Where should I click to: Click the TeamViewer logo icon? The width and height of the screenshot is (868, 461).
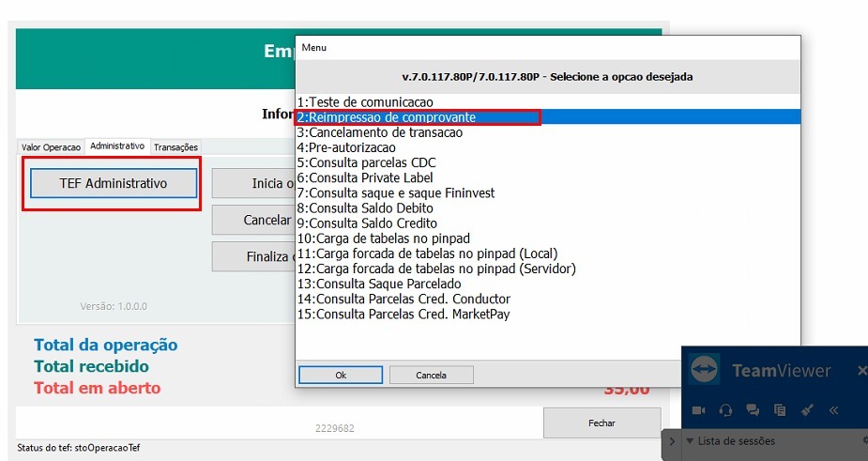coord(704,369)
